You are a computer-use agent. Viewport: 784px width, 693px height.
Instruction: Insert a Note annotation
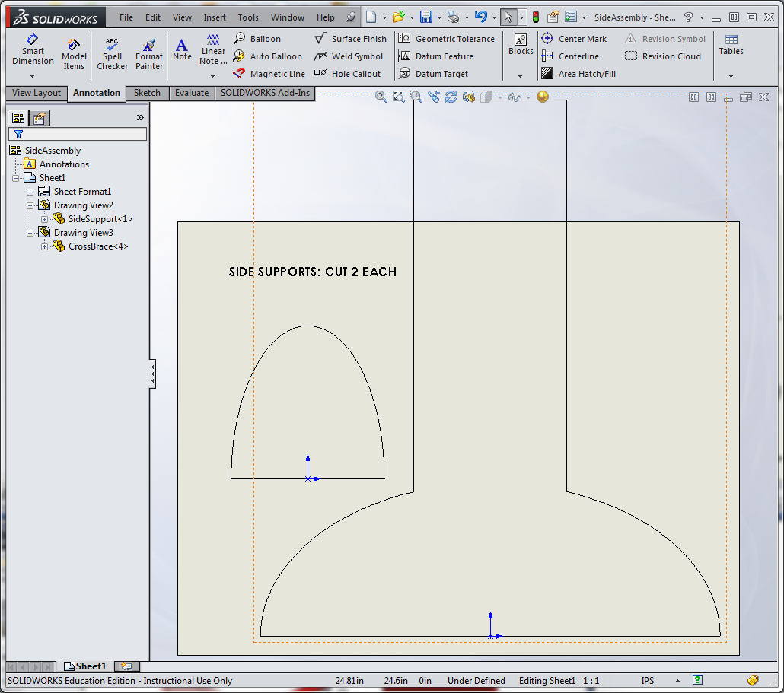pos(182,49)
